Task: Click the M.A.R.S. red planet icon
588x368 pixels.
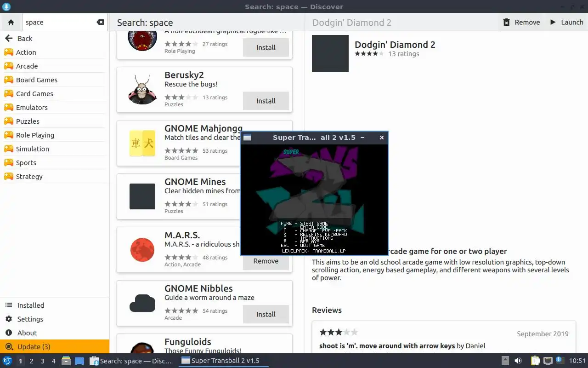Action: point(142,250)
